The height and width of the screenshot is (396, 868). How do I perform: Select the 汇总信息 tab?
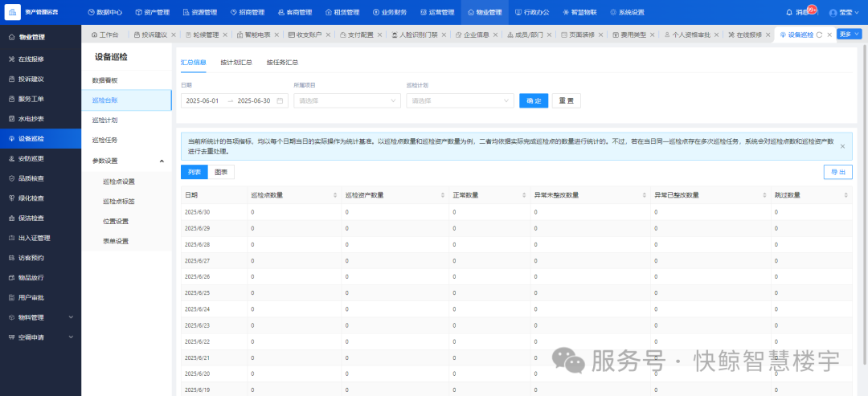pos(193,63)
